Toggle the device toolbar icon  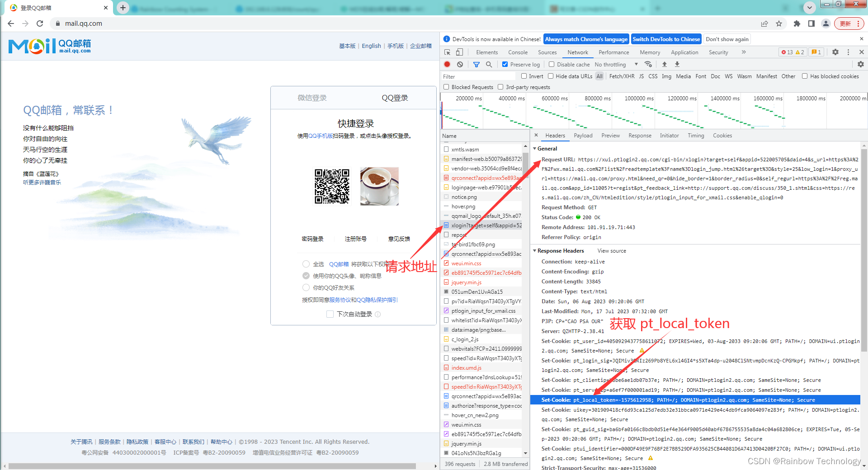pos(459,52)
